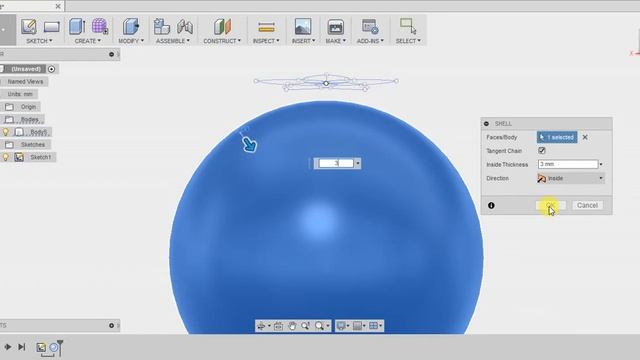Image resolution: width=640 pixels, height=360 pixels.
Task: Toggle Body5 lightbulb visibility
Action: (x=6, y=132)
